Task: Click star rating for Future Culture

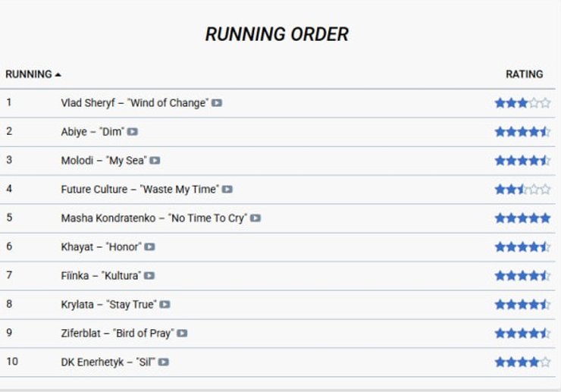Action: point(522,190)
